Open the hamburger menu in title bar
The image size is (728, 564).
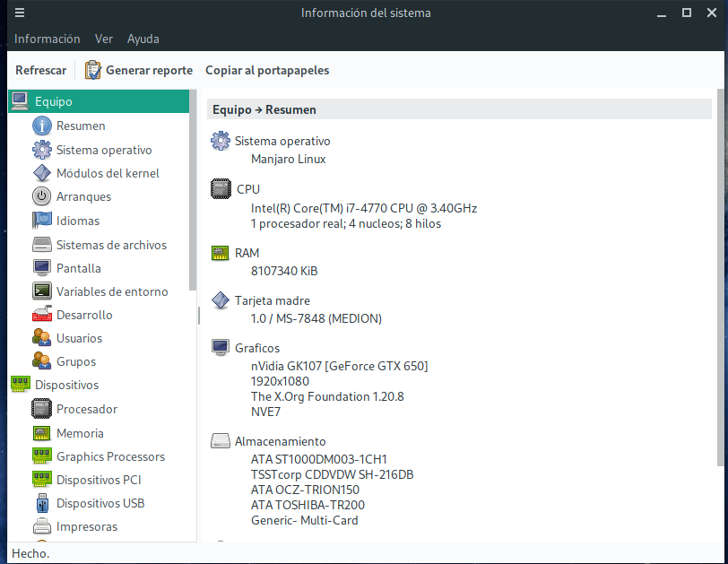tap(20, 13)
